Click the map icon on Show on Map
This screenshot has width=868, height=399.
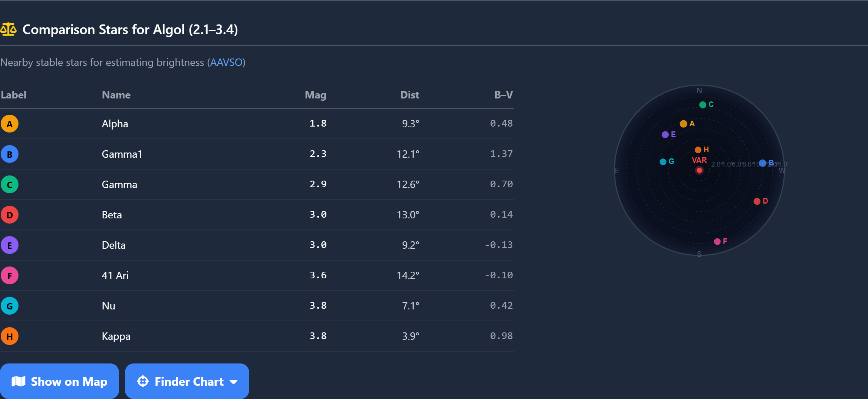(18, 381)
